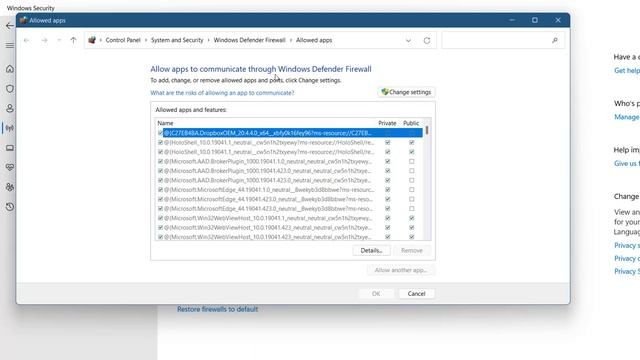The height and width of the screenshot is (360, 640).
Task: Click Manage link in Windows Security panel
Action: coord(627,117)
